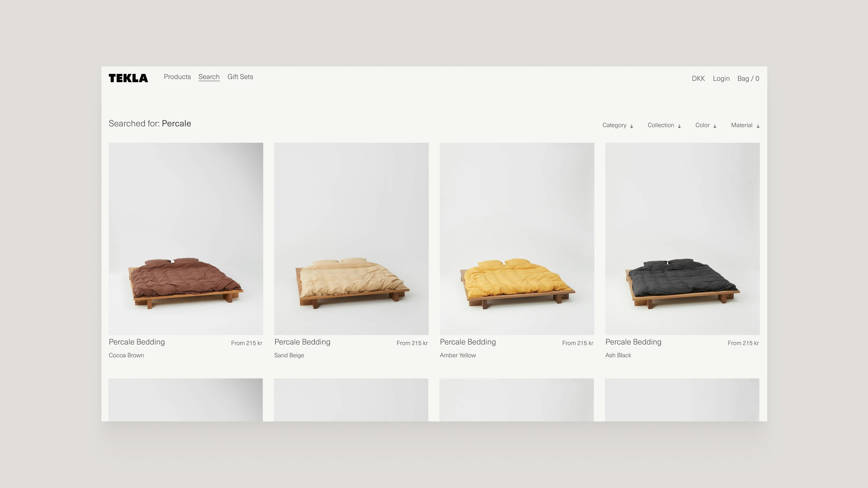
Task: Open the Products menu
Action: 177,77
